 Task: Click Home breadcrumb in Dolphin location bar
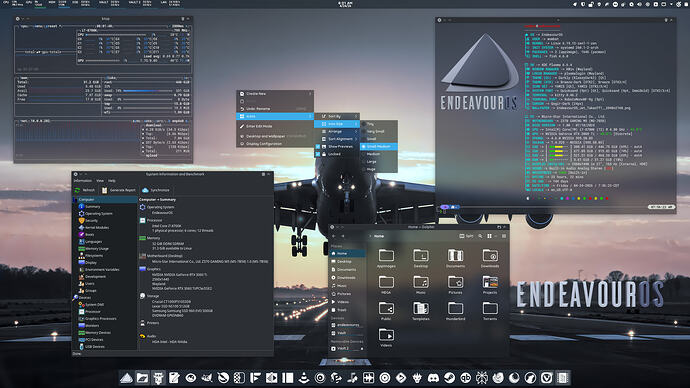click(379, 236)
